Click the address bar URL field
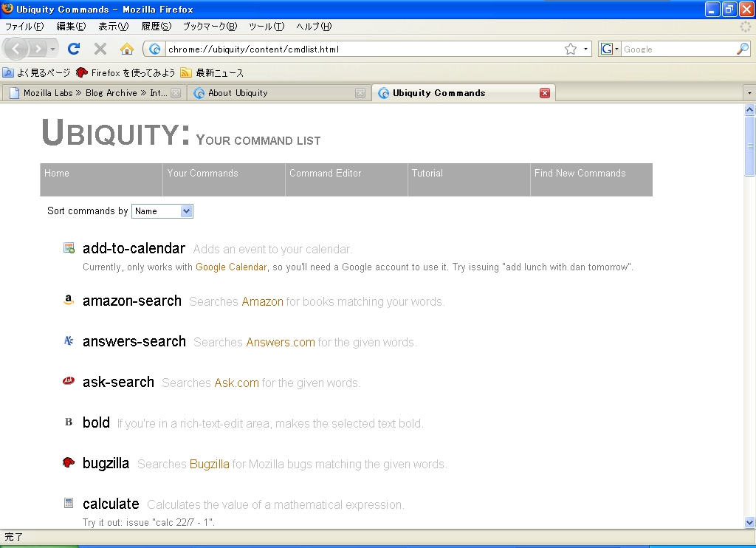Image resolution: width=756 pixels, height=548 pixels. [x=364, y=49]
